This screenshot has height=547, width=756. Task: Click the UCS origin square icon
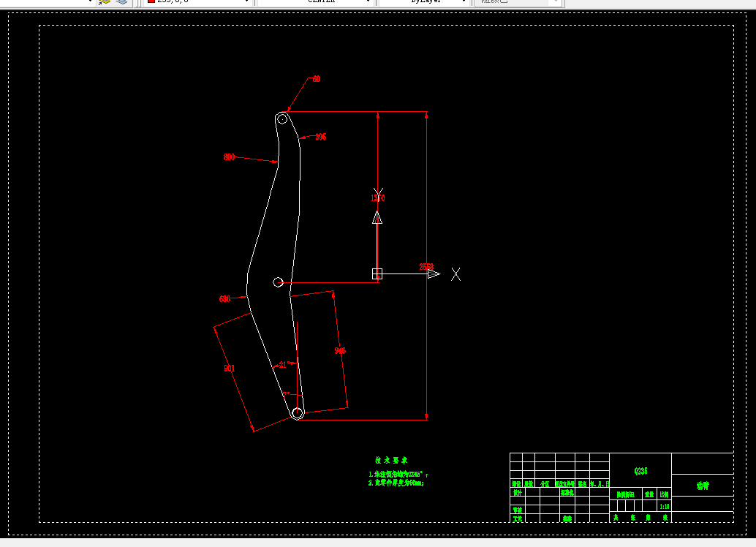pyautogui.click(x=377, y=274)
